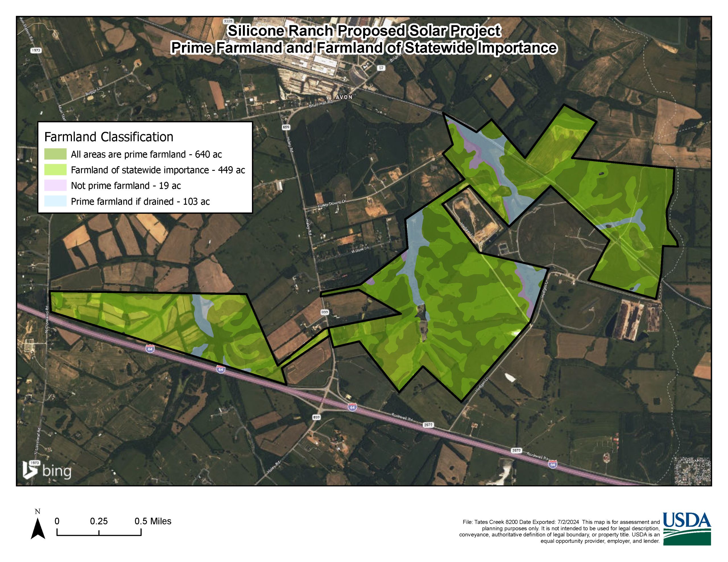Image resolution: width=728 pixels, height=562 pixels.
Task: Click the route 2072 shield on Rockwell Rd
Action: coord(428,425)
